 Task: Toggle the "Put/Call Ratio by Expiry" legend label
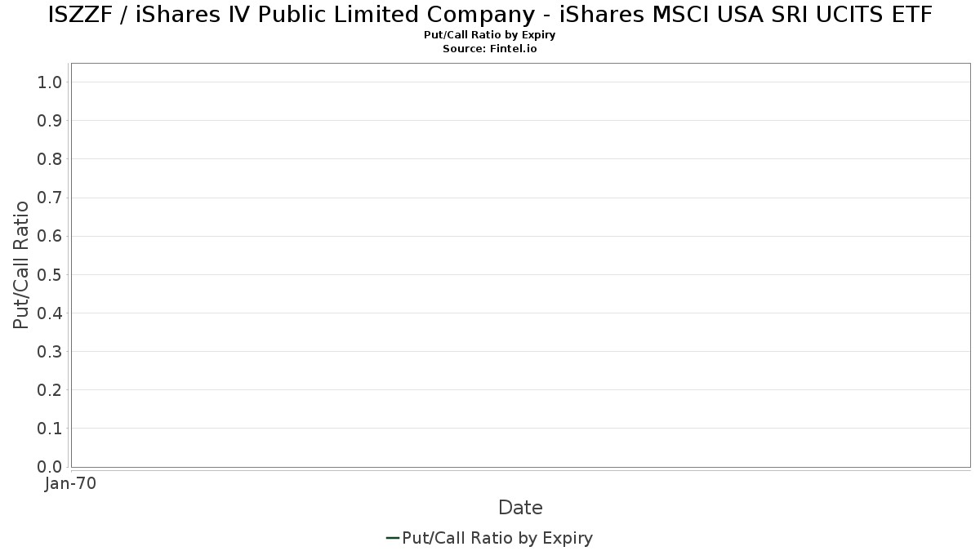click(497, 538)
